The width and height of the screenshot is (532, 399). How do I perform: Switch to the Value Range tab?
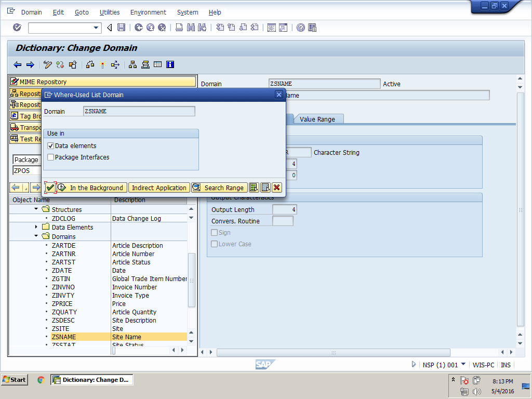(317, 119)
